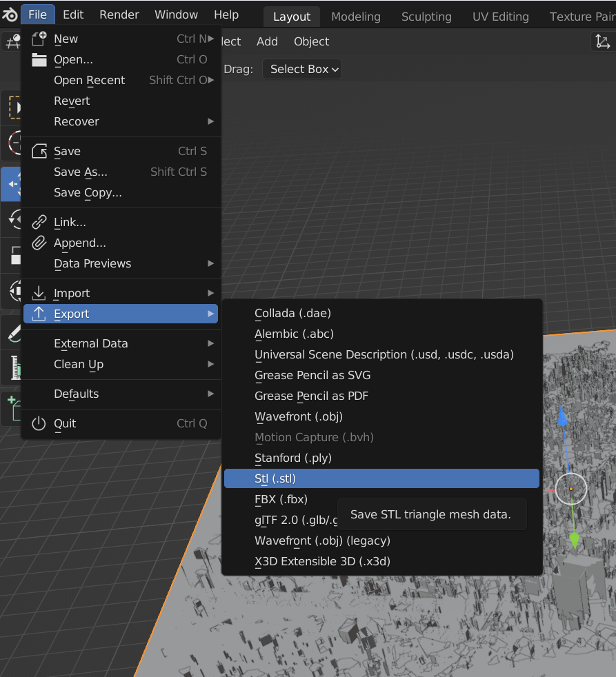
Task: Click the Blender logo icon
Action: [x=10, y=14]
